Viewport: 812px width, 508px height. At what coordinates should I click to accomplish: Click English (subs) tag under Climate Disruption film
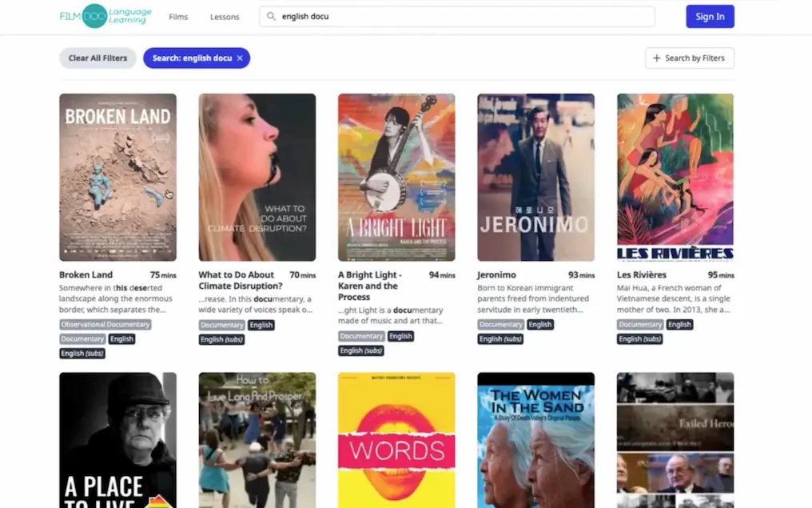221,339
